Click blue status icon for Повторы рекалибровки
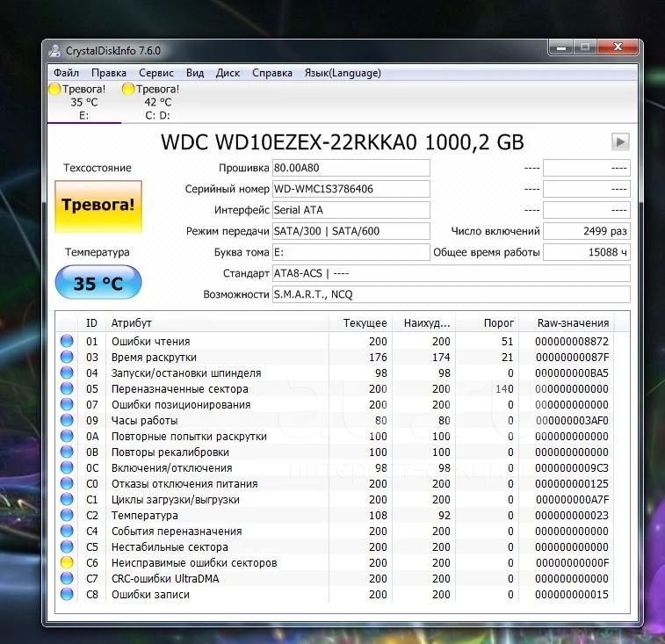 [67, 452]
